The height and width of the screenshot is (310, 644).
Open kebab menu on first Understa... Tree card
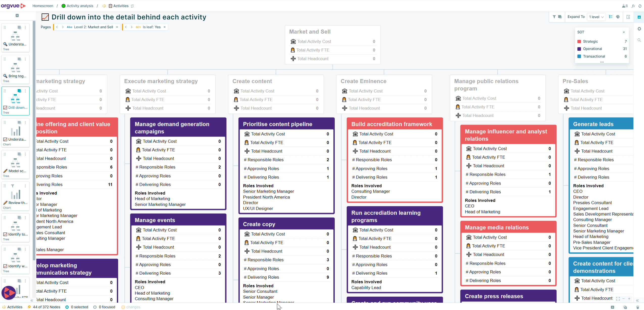point(25,28)
